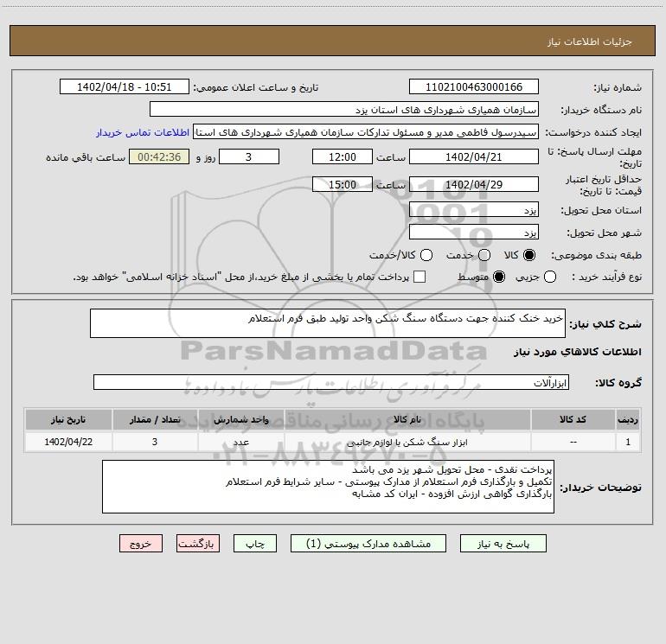Image resolution: width=666 pixels, height=644 pixels.
Task: Select the 'کالا' radio button
Action: 529,255
